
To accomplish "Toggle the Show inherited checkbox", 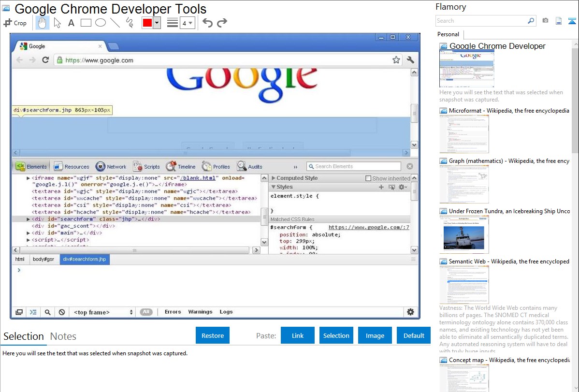I will [x=368, y=178].
